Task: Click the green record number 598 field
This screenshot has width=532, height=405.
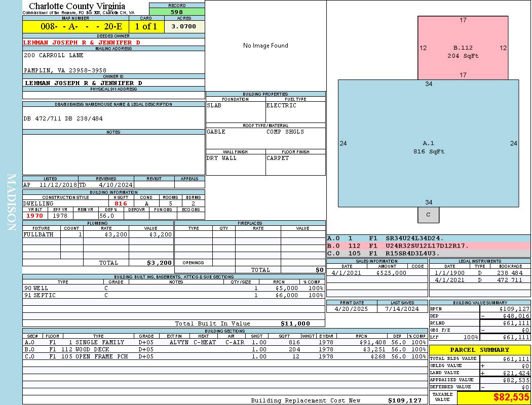Action: point(176,12)
